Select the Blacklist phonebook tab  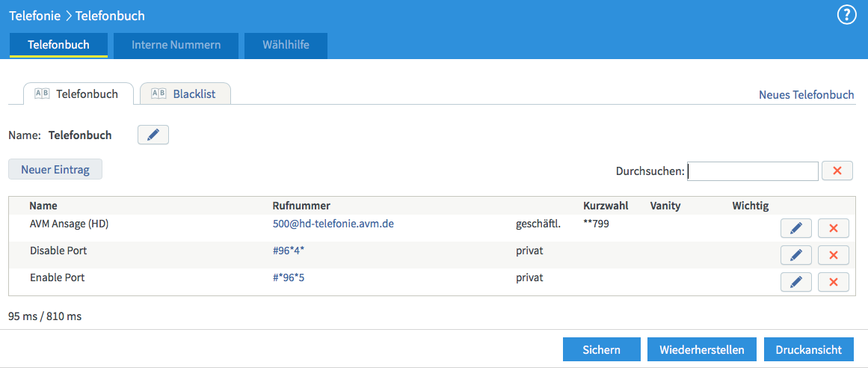coord(185,94)
